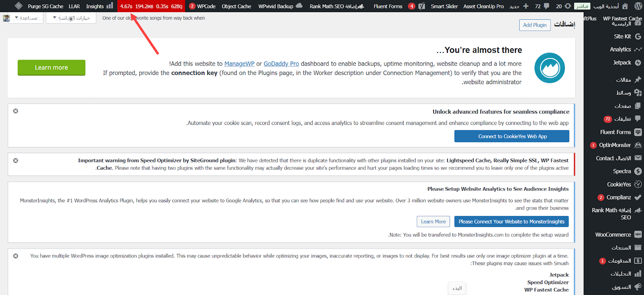The image size is (644, 295).
Task: Expand the help (مساعدة) dropdown tab
Action: click(26, 18)
